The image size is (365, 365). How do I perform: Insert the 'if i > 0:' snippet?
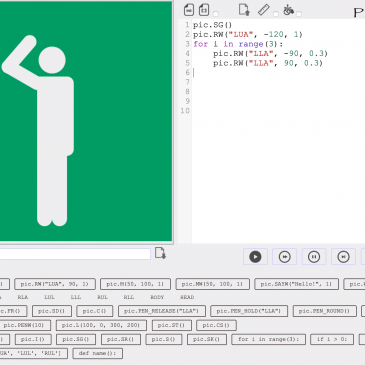click(332, 339)
